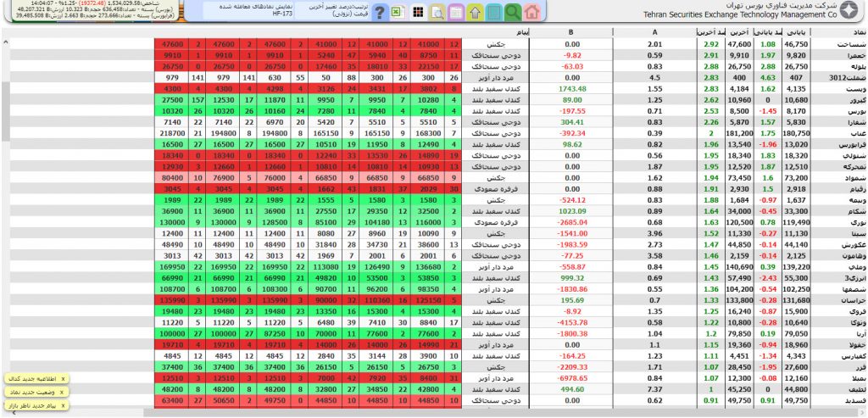Click cell value 80400
Image resolution: width=868 pixels, height=418 pixels.
coord(173,178)
